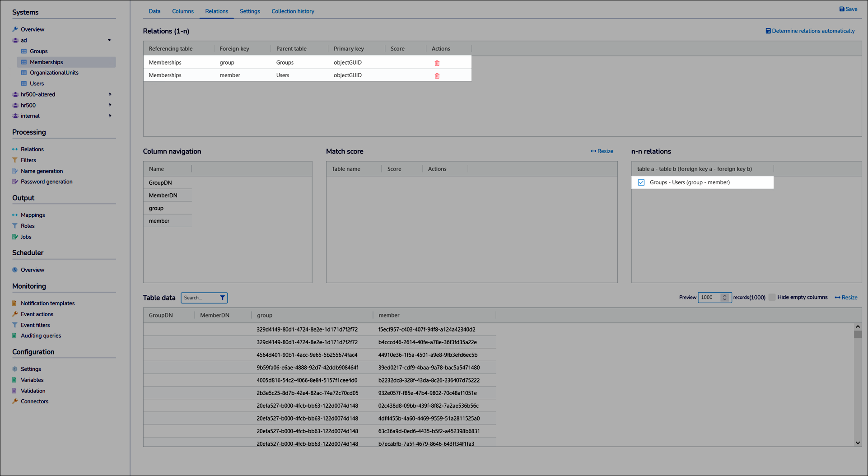Expand the hr500-altered system node
Viewport: 868px width, 476px height.
pos(110,94)
